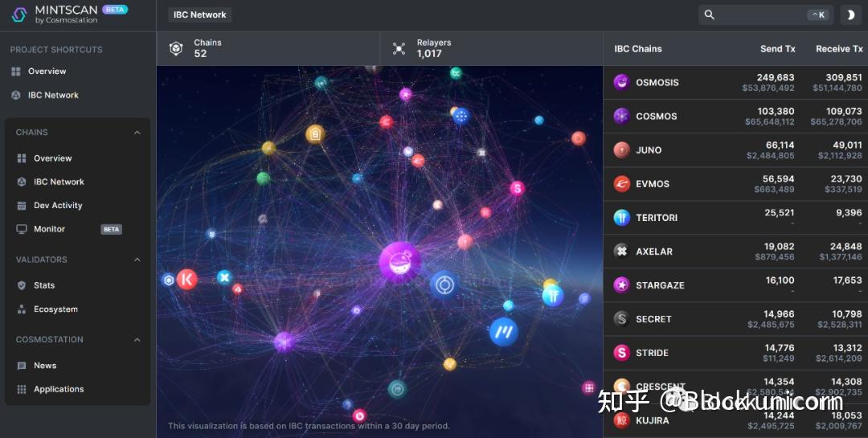Viewport: 868px width, 438px height.
Task: Click the Mintscan logo icon
Action: 19,15
